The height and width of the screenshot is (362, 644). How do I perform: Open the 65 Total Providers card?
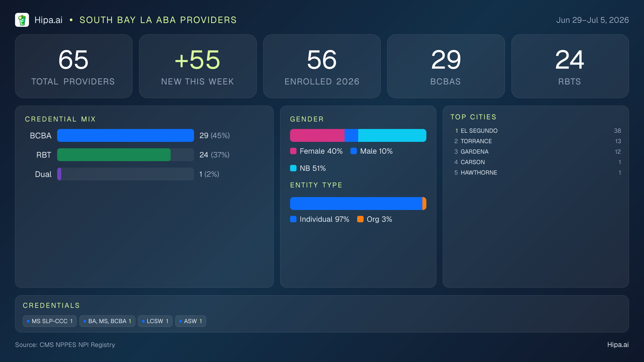[x=74, y=66]
